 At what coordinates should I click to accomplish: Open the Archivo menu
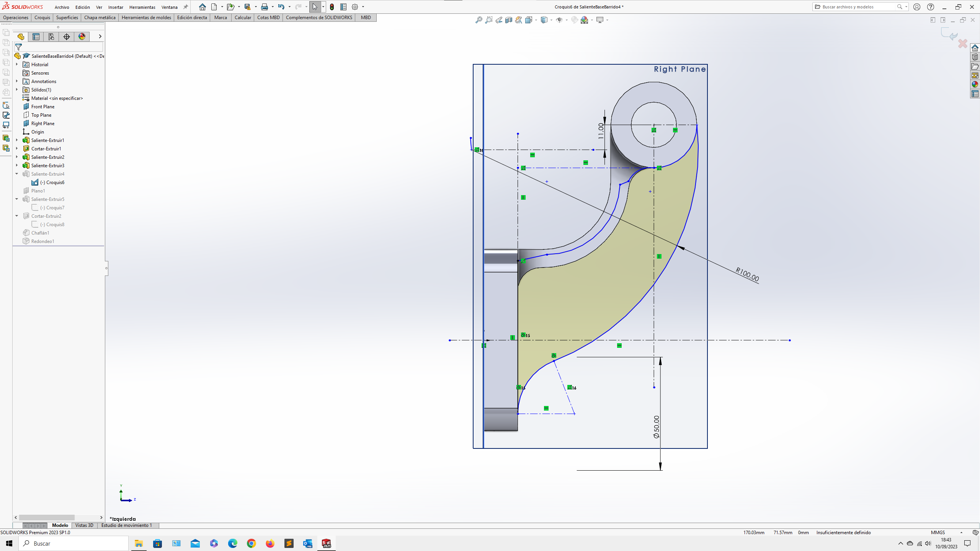tap(62, 7)
